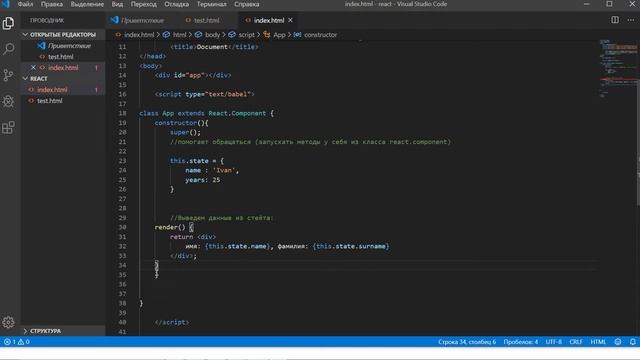Change indentation via Пробелов: 4

point(520,342)
